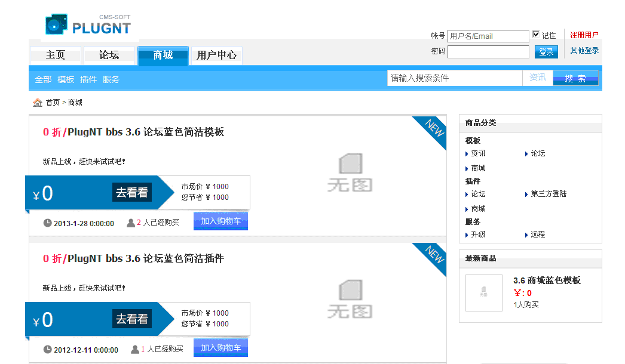Open the 注册用户 registration link
The image size is (625, 364).
click(x=584, y=35)
